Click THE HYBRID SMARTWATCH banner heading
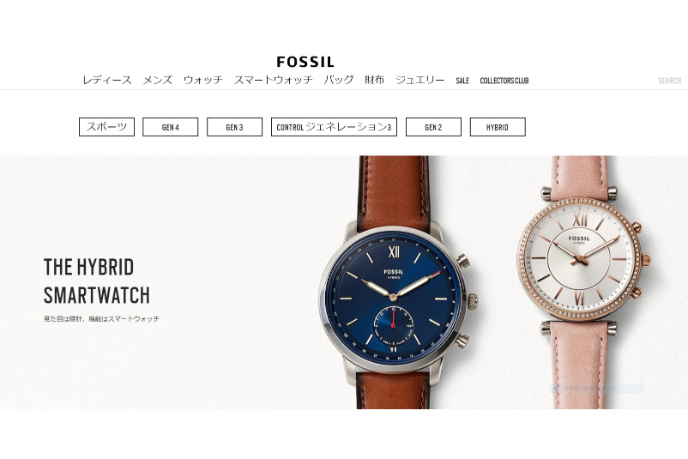This screenshot has width=688, height=459. [x=97, y=281]
